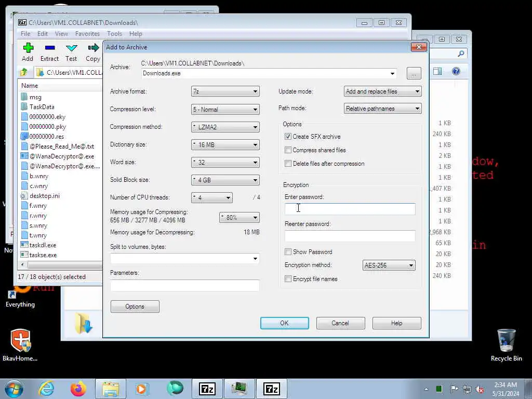Open the Solid Block size dropdown
This screenshot has width=532, height=399.
225,180
